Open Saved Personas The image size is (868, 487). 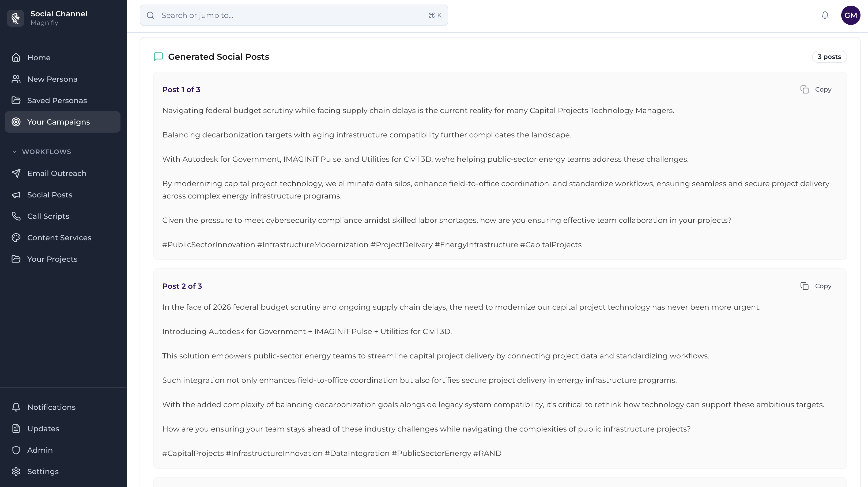click(x=57, y=100)
